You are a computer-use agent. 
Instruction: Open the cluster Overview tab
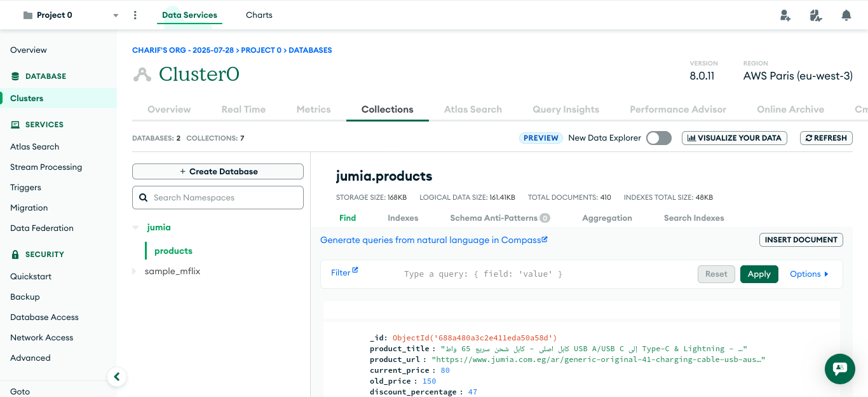click(x=169, y=109)
